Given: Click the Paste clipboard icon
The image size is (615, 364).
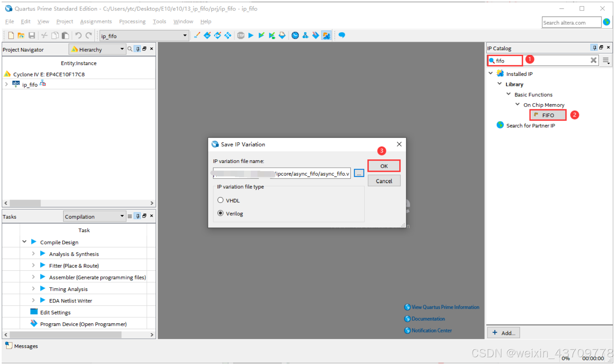Looking at the screenshot, I should tap(66, 36).
